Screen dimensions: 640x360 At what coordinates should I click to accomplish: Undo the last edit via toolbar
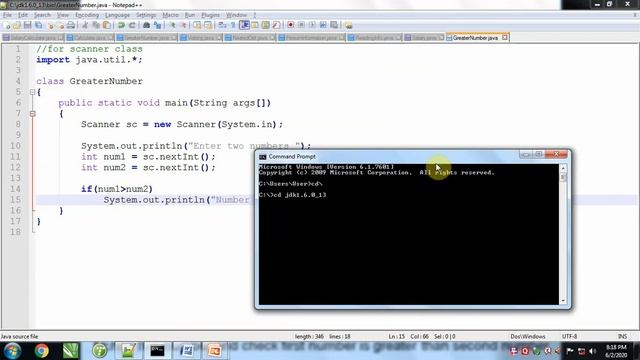121,25
